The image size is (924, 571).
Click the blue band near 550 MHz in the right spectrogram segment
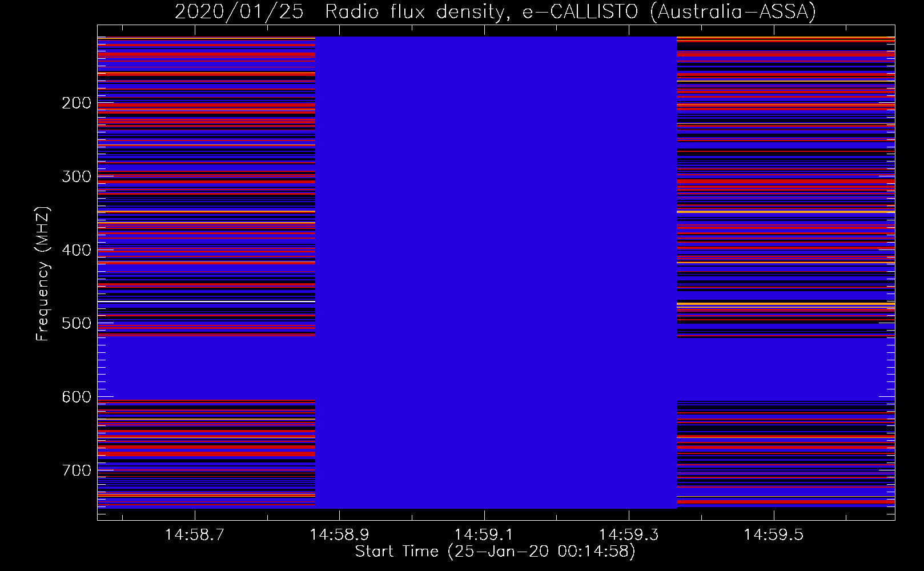pos(786,369)
